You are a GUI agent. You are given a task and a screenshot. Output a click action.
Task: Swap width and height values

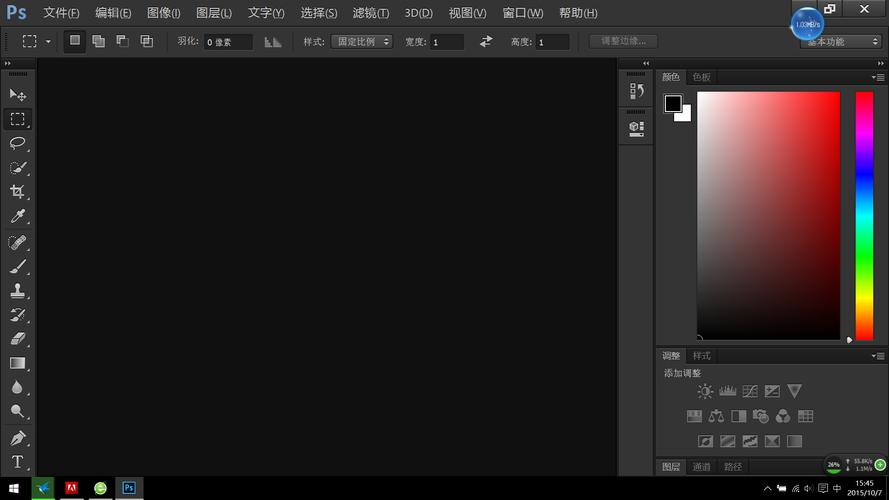pyautogui.click(x=486, y=41)
